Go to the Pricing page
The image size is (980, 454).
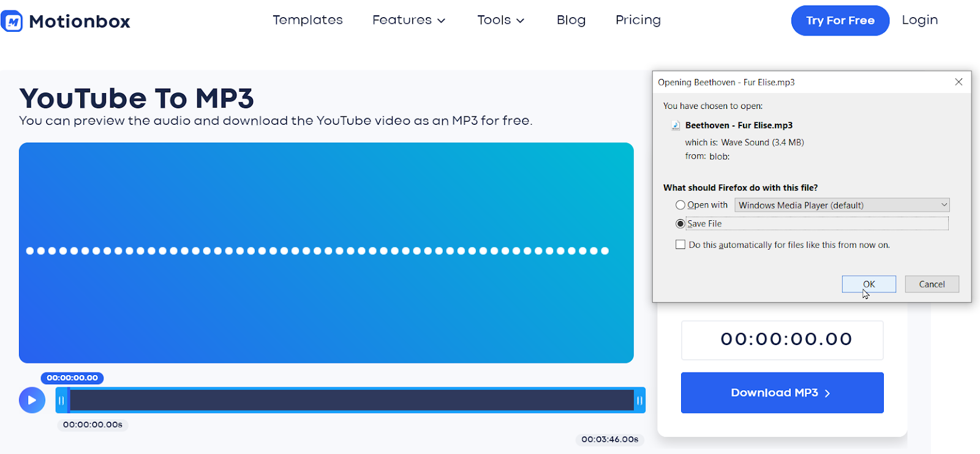tap(638, 20)
